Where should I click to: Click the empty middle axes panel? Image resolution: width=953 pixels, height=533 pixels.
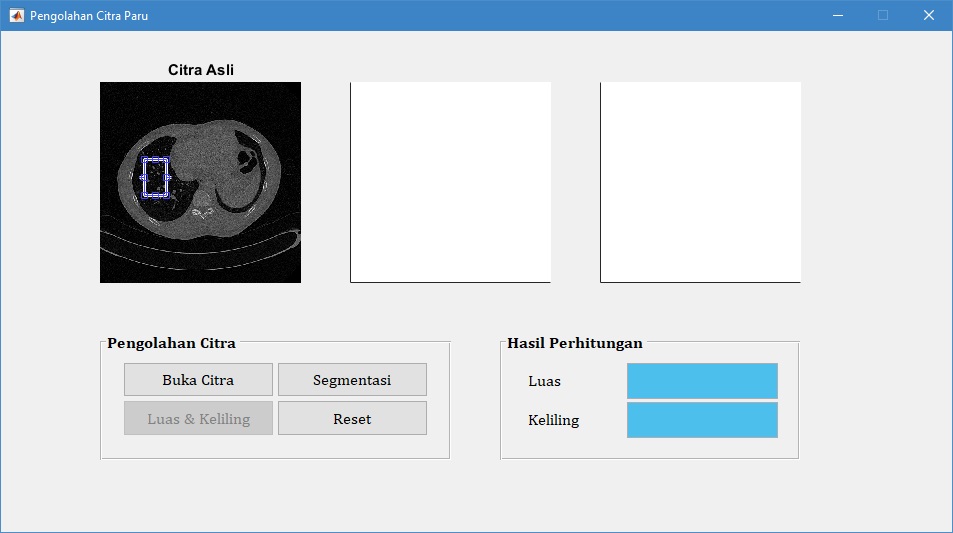point(450,182)
